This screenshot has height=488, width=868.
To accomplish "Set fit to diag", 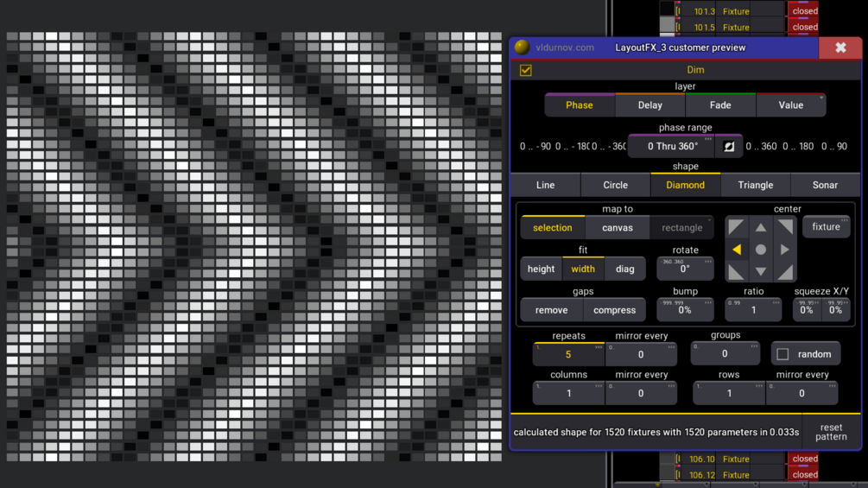I will (x=625, y=269).
